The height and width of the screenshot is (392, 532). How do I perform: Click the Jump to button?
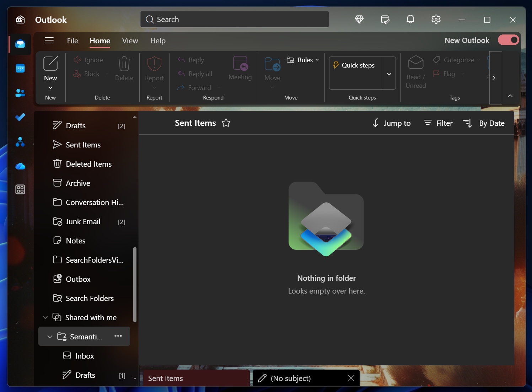[391, 123]
